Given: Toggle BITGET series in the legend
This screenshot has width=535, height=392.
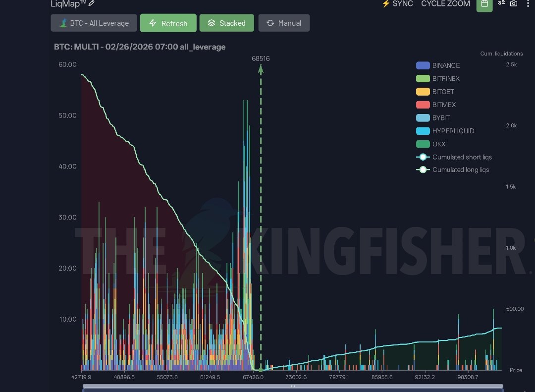Looking at the screenshot, I should (x=435, y=92).
